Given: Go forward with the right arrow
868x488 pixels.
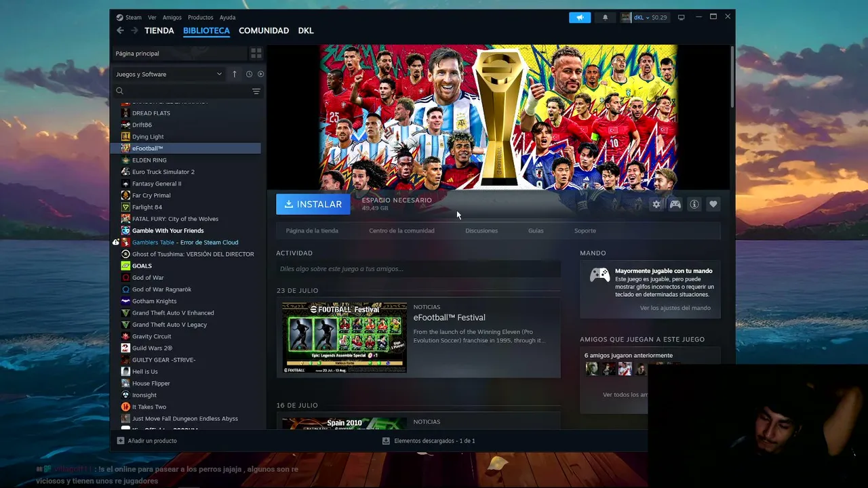Looking at the screenshot, I should 134,30.
